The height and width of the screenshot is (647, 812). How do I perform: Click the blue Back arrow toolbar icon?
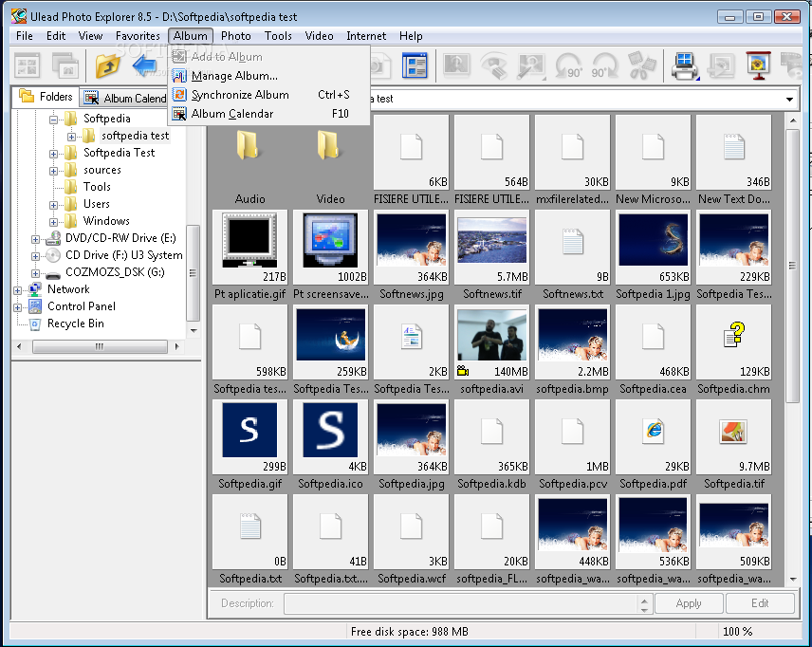tap(144, 66)
